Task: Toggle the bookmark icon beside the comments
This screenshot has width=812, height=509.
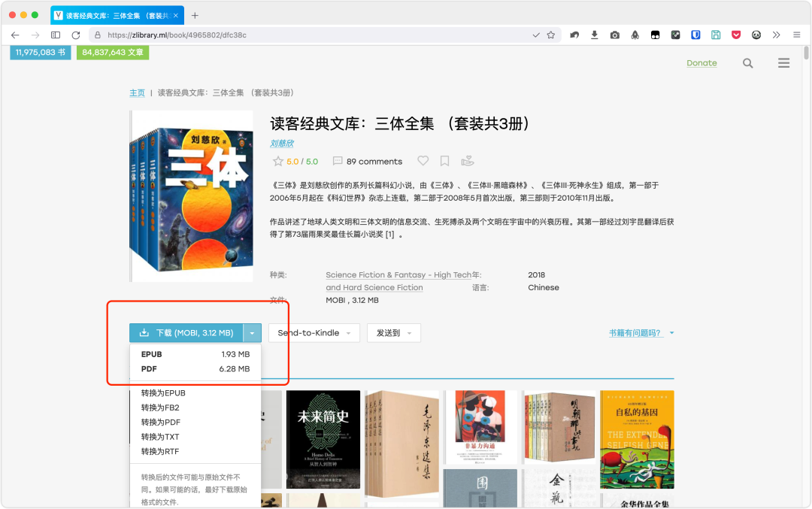Action: click(445, 161)
